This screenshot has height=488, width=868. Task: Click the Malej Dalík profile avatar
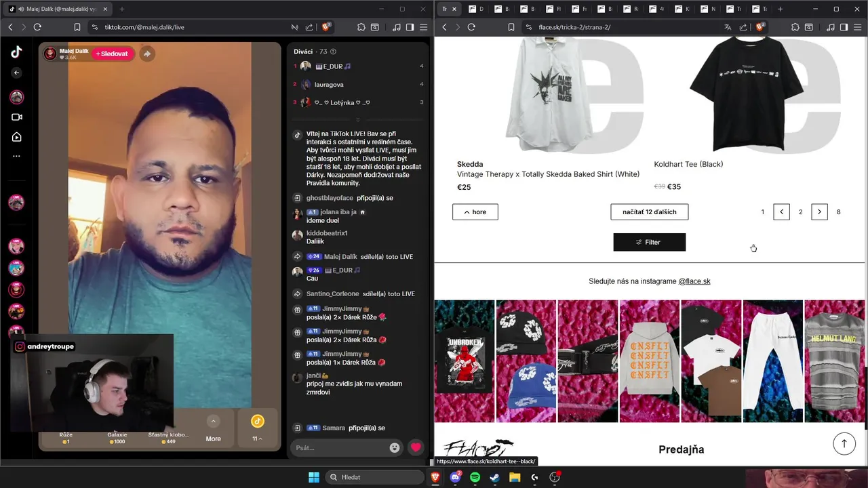(x=50, y=54)
